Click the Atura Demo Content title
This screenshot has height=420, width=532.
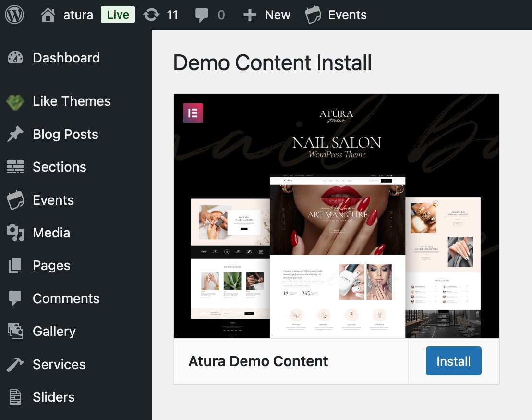[258, 361]
